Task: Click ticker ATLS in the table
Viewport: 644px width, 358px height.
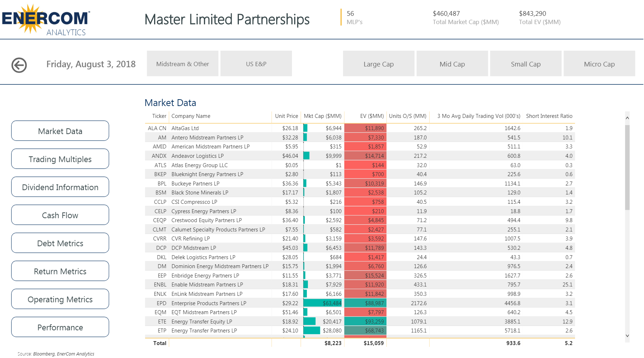Action: coord(160,165)
